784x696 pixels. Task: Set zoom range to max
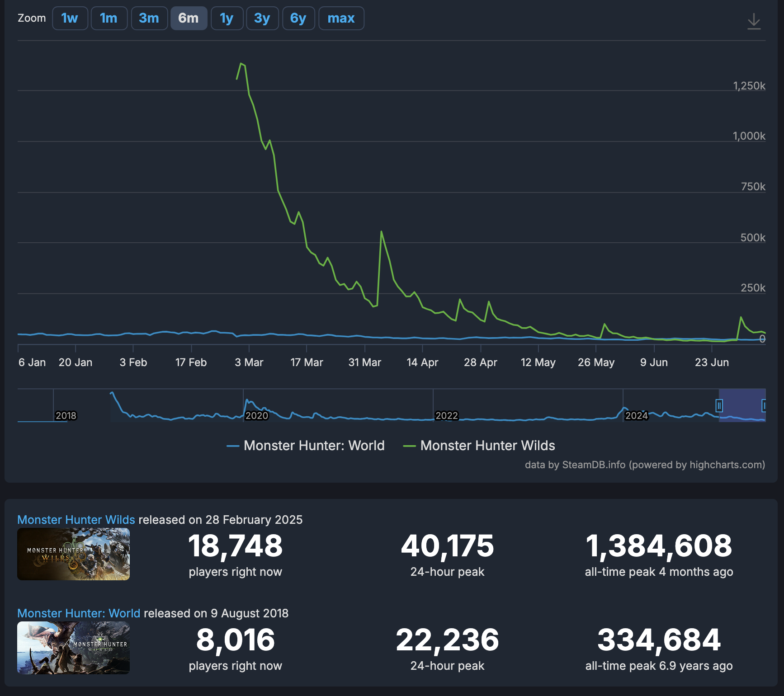tap(341, 19)
